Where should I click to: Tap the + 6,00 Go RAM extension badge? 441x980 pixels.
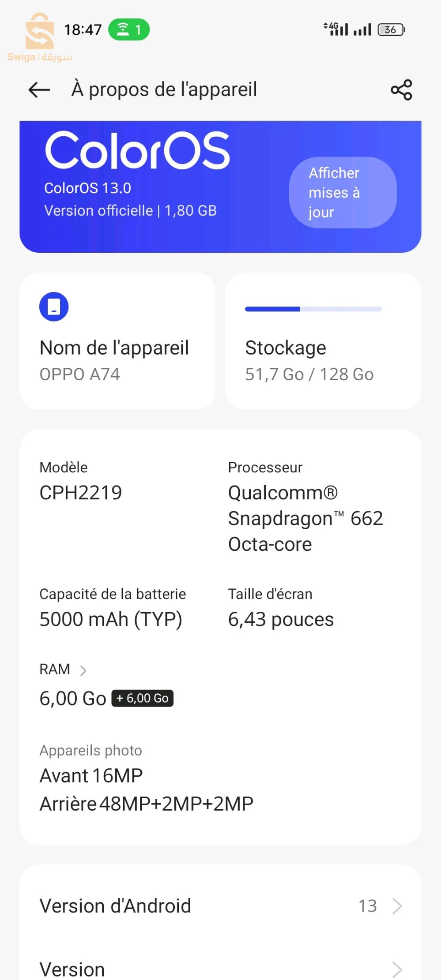pos(142,698)
